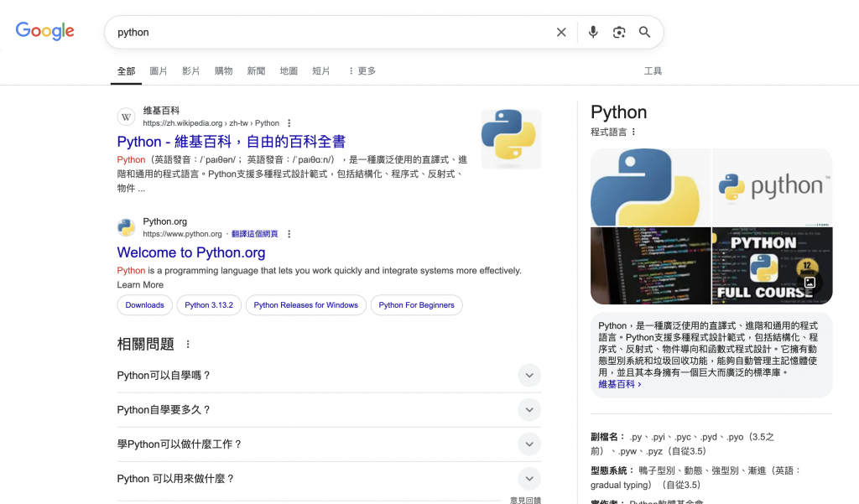Open Welcome to Python.org result
859x504 pixels.
[191, 252]
